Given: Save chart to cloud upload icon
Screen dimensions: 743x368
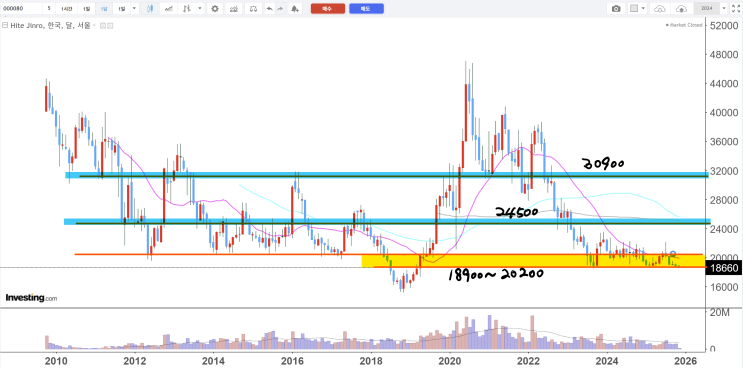Looking at the screenshot, I should tap(681, 9).
